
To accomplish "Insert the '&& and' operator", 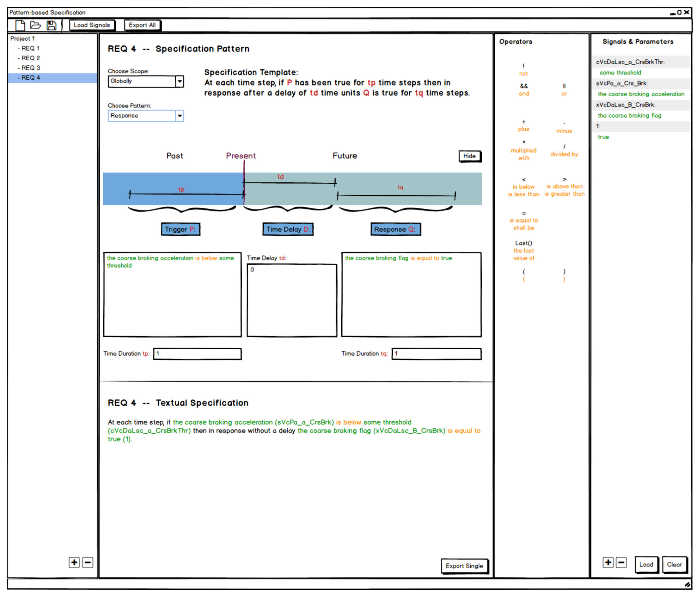I will click(x=524, y=90).
